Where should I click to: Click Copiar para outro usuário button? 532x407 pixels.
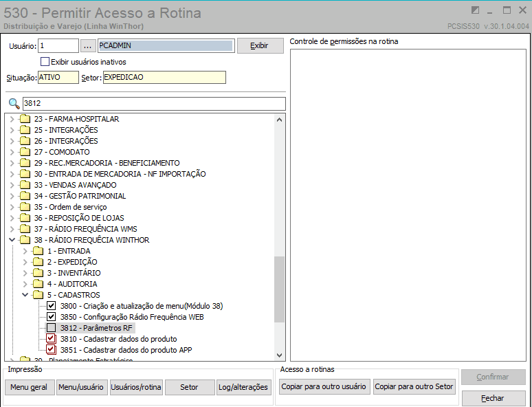324,386
